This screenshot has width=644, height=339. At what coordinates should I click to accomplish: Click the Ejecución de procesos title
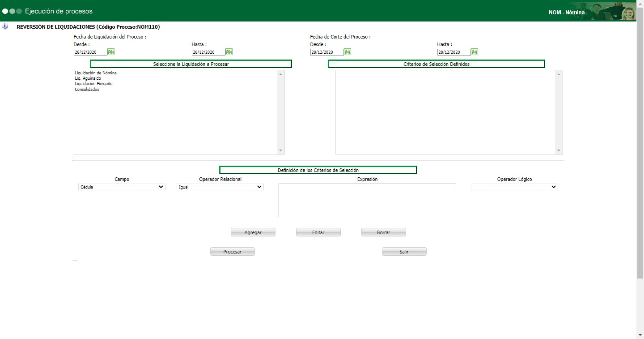[59, 11]
